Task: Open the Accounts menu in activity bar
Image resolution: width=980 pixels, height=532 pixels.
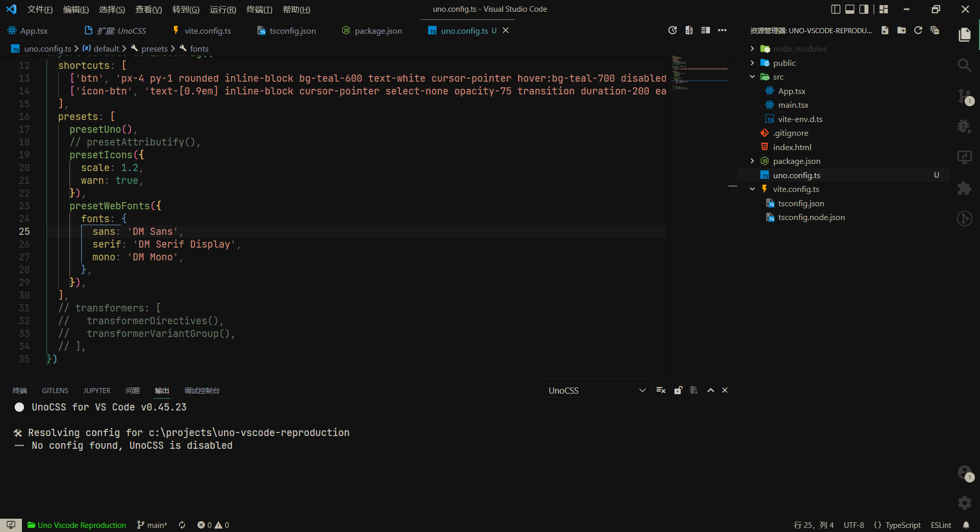Action: (x=964, y=473)
